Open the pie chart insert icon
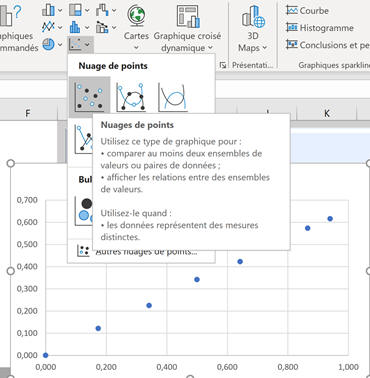The width and height of the screenshot is (370, 378). coord(48,44)
